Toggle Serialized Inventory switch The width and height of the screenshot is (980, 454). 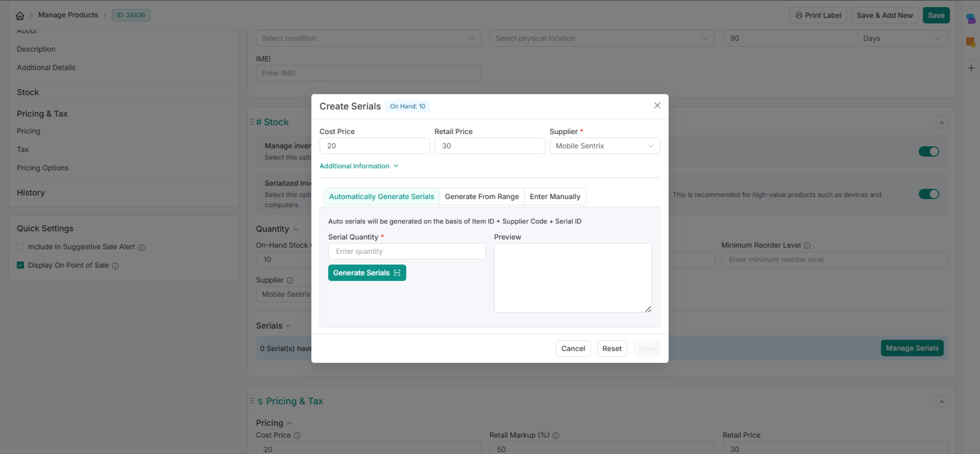click(929, 194)
